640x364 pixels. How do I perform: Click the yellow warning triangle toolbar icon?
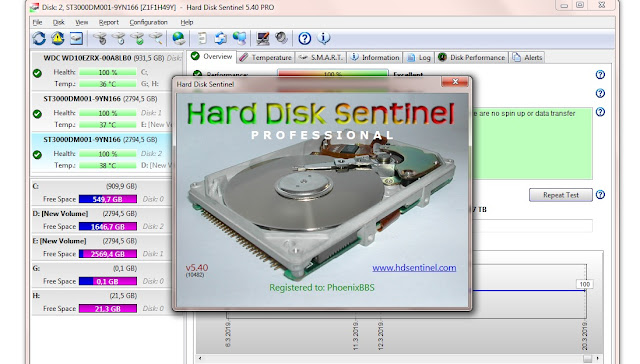pos(58,38)
